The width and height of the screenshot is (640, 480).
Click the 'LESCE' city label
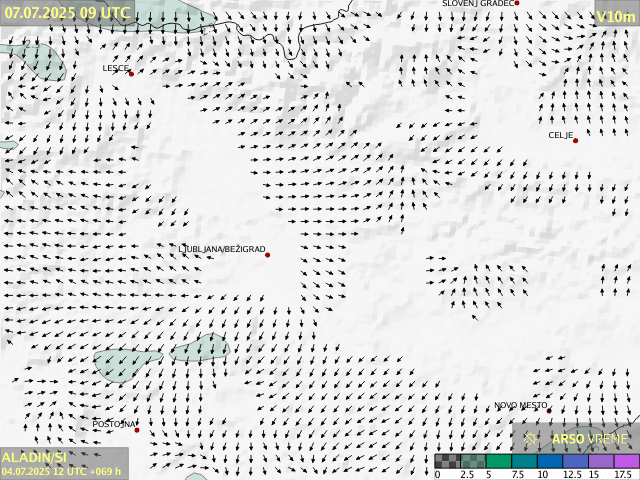116,68
